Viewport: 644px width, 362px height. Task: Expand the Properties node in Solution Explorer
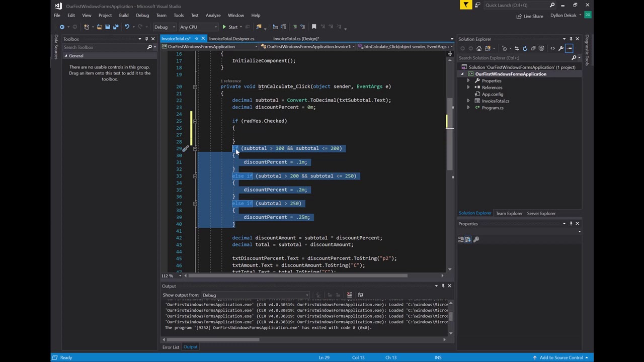[x=468, y=81]
